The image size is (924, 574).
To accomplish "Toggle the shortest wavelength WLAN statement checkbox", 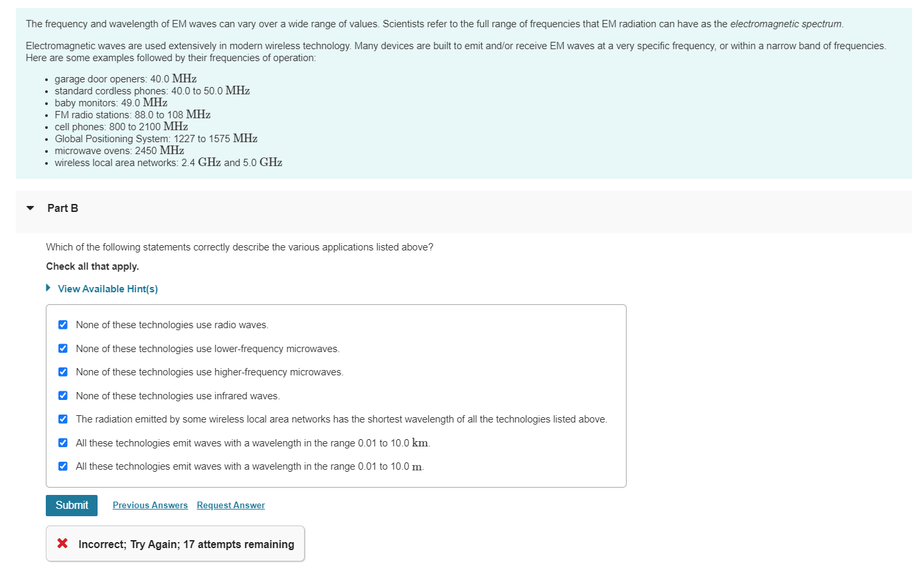I will pos(63,419).
